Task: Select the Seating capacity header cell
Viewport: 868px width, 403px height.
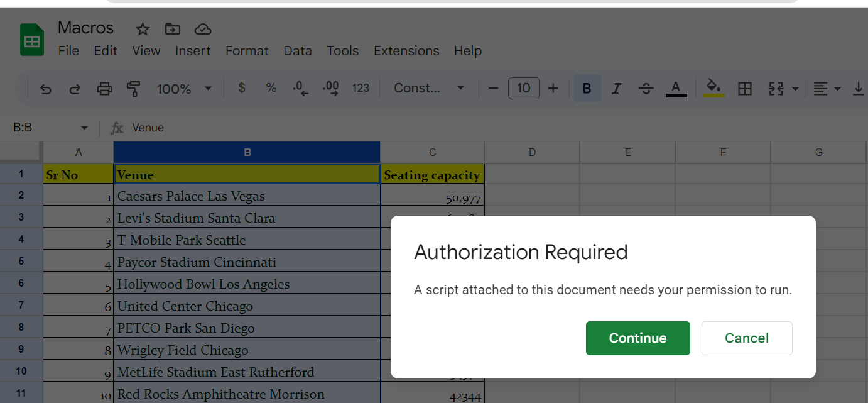Action: 432,174
